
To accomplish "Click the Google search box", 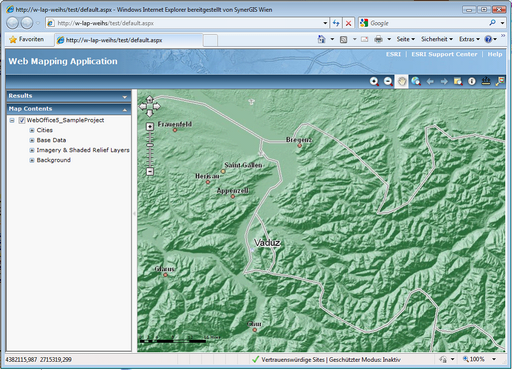I will click(427, 23).
